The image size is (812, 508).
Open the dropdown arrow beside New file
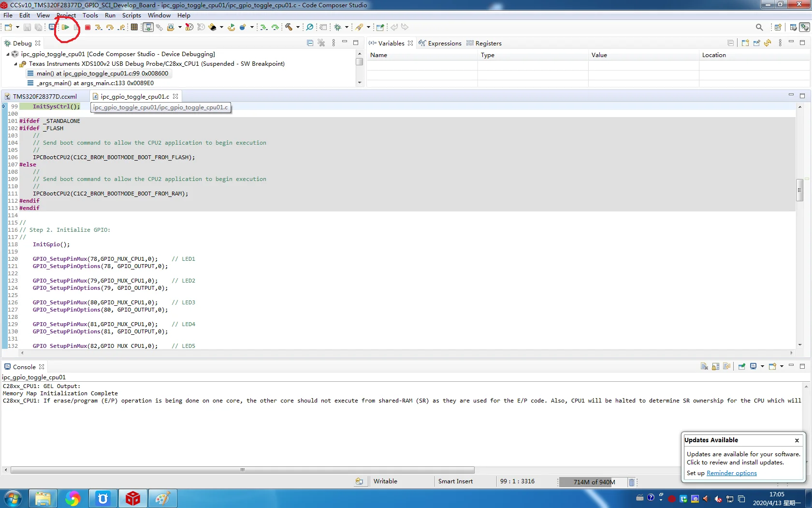17,28
